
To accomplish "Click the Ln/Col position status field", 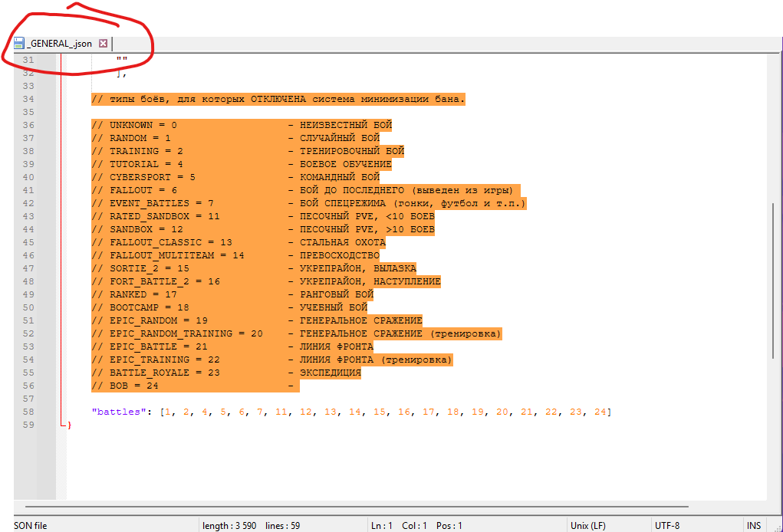I will (416, 525).
